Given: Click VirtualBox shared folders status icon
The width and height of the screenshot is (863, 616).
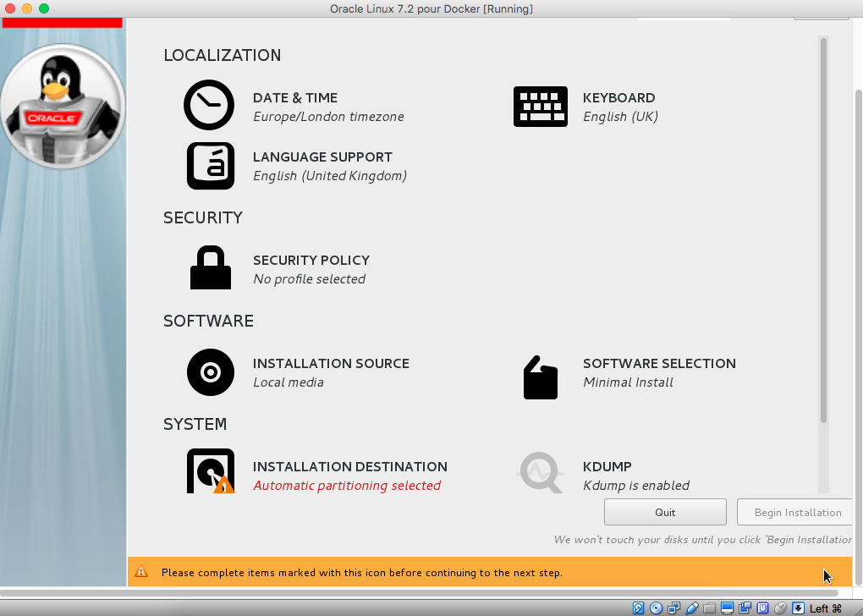Looking at the screenshot, I should click(x=710, y=608).
